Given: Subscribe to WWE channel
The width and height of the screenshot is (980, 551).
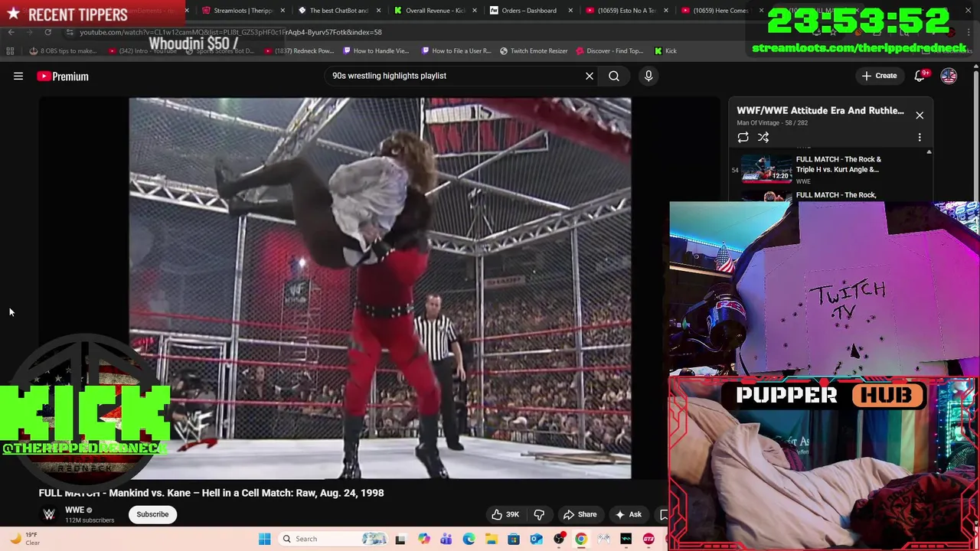Looking at the screenshot, I should (x=152, y=514).
